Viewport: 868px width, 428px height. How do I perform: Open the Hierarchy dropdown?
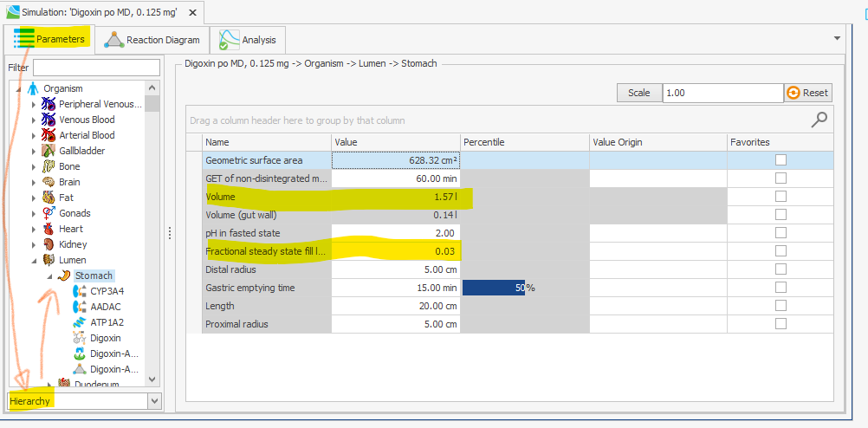154,401
